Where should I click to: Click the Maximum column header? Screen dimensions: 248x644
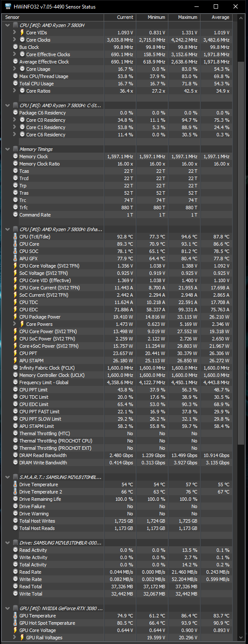coord(184,17)
